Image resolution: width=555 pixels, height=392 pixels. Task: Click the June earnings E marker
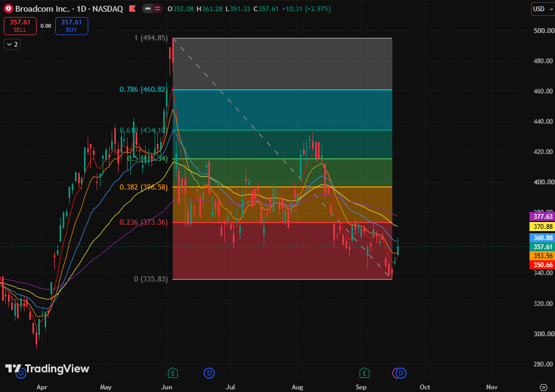pos(173,373)
